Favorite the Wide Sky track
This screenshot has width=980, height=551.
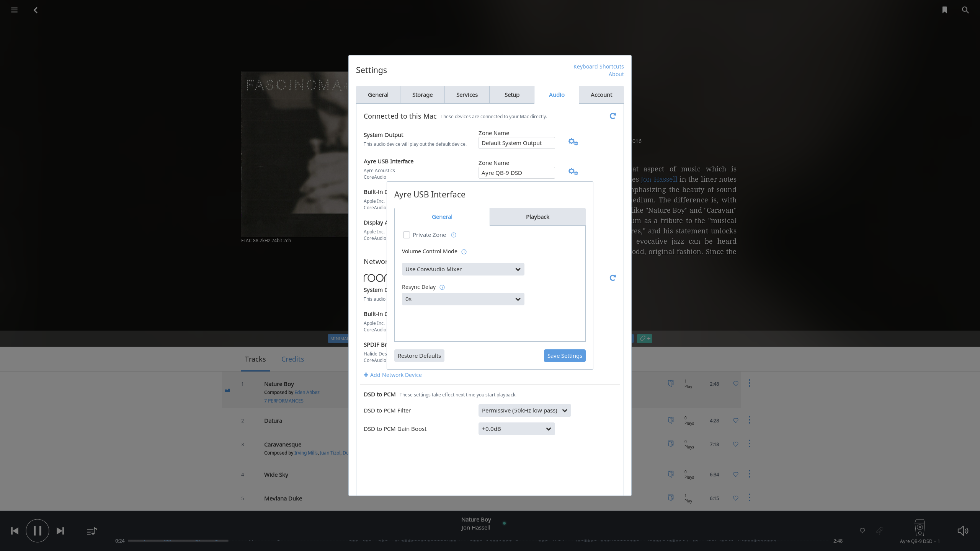(736, 474)
